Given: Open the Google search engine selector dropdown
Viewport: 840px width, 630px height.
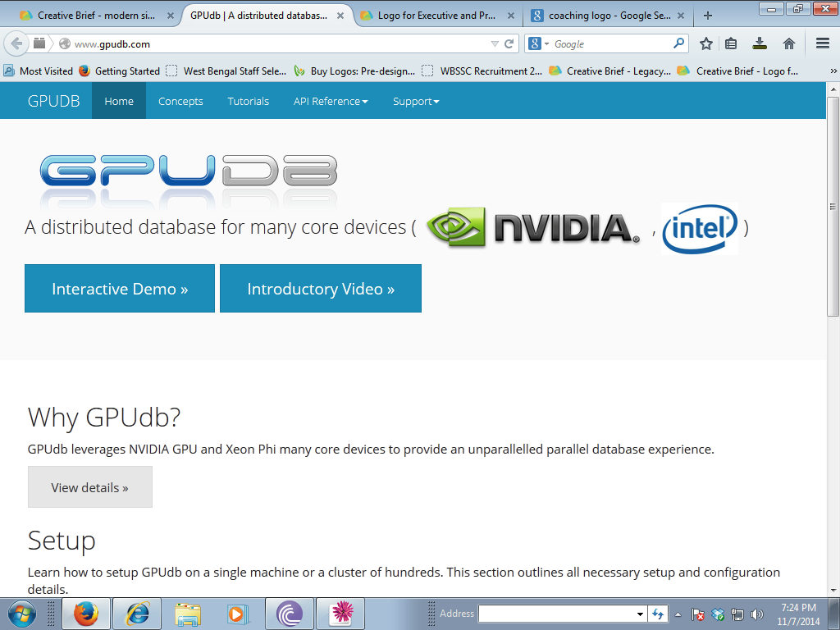Looking at the screenshot, I should point(539,43).
